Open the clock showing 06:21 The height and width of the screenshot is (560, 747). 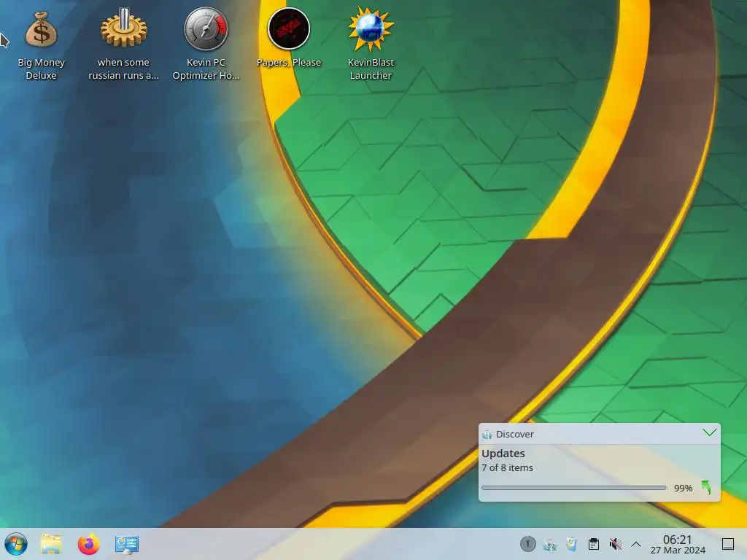[677, 540]
